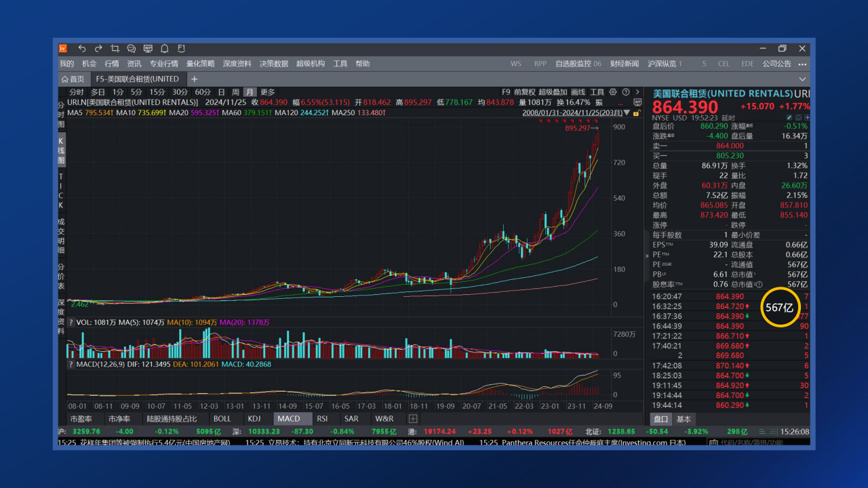The width and height of the screenshot is (868, 488).
Task: Click the F9 button in chart toolbar
Action: click(x=506, y=92)
